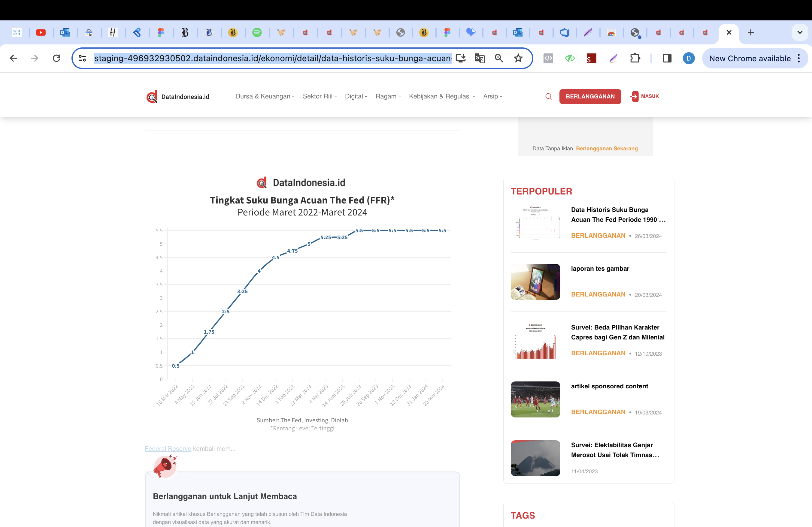Close the active tab
The width and height of the screenshot is (812, 527).
click(x=729, y=32)
